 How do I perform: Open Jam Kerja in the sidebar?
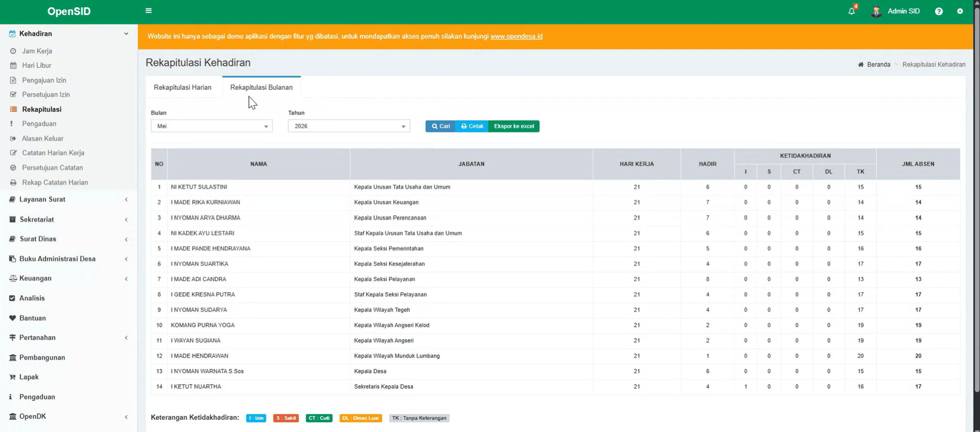click(37, 51)
